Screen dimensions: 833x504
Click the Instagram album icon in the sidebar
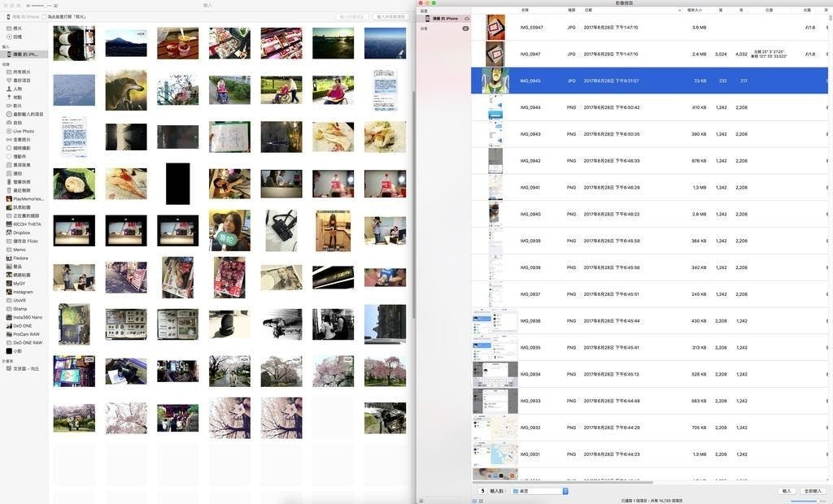(9, 292)
